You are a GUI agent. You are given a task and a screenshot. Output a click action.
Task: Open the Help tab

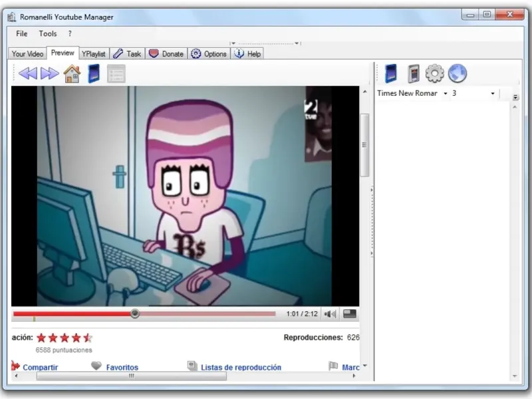pos(247,54)
